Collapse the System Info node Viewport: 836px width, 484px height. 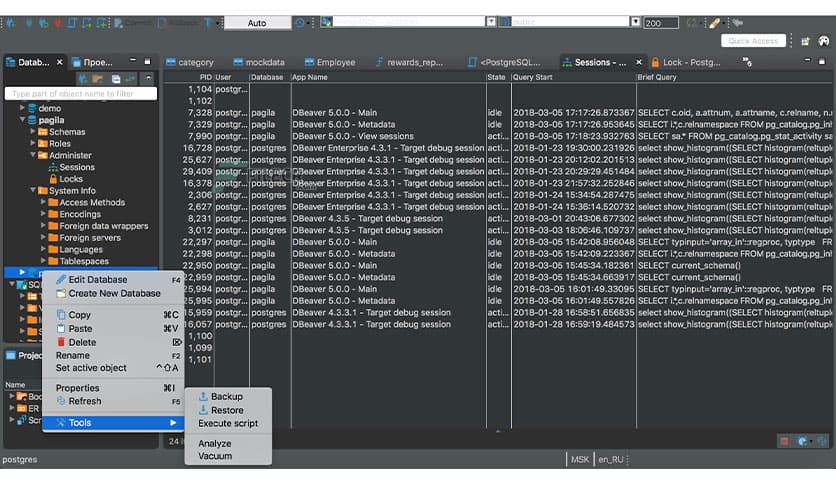pos(33,190)
